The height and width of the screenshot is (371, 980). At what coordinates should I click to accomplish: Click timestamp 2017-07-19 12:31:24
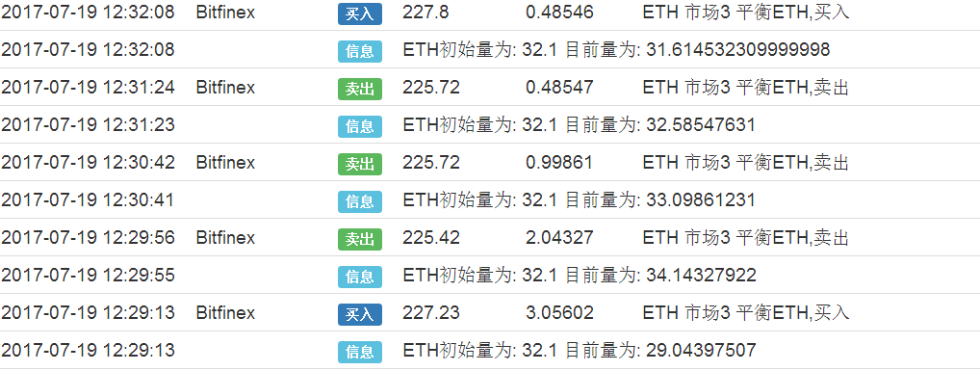(89, 88)
